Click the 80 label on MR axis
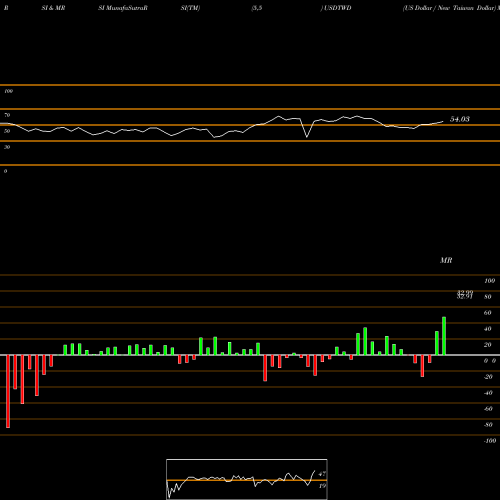 click(488, 297)
